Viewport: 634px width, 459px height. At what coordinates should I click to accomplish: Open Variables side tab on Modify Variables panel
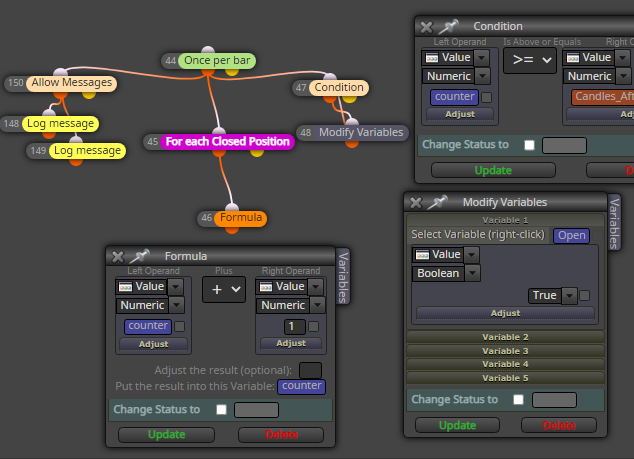[x=614, y=223]
